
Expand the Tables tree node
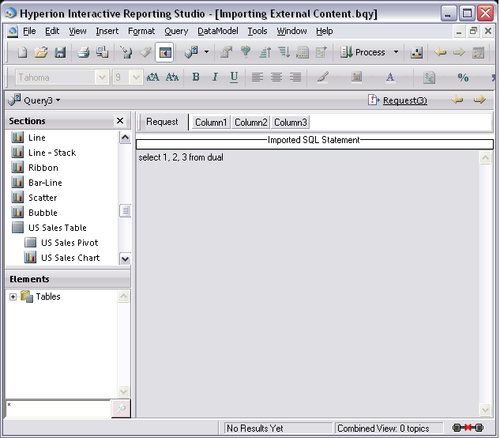tap(13, 297)
